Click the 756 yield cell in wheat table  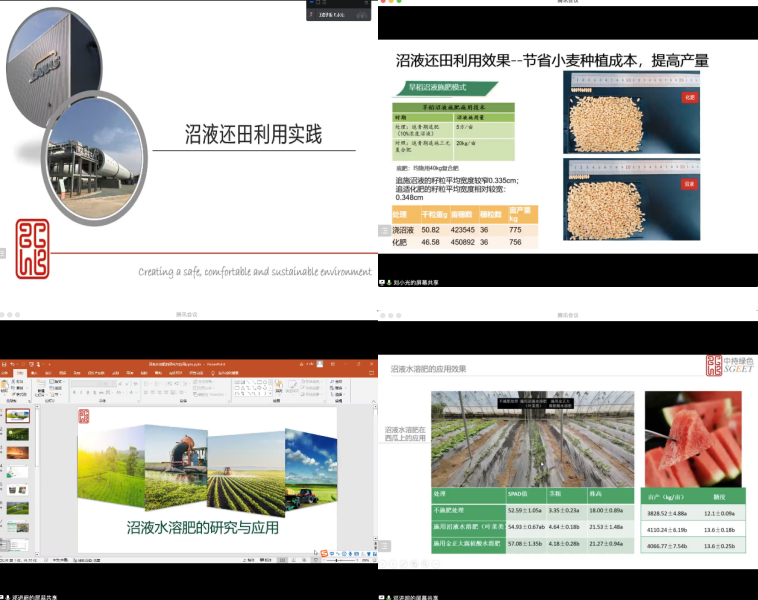[515, 242]
